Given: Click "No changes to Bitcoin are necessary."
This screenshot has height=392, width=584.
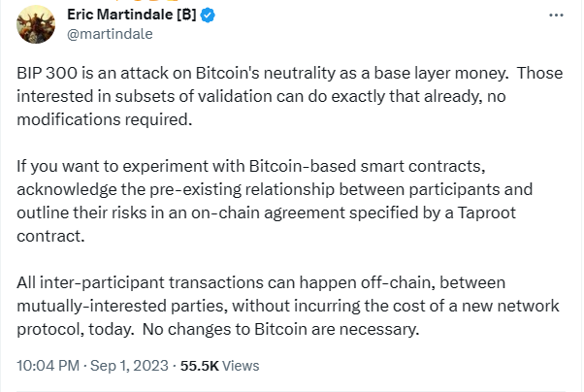Looking at the screenshot, I should click(x=280, y=329).
